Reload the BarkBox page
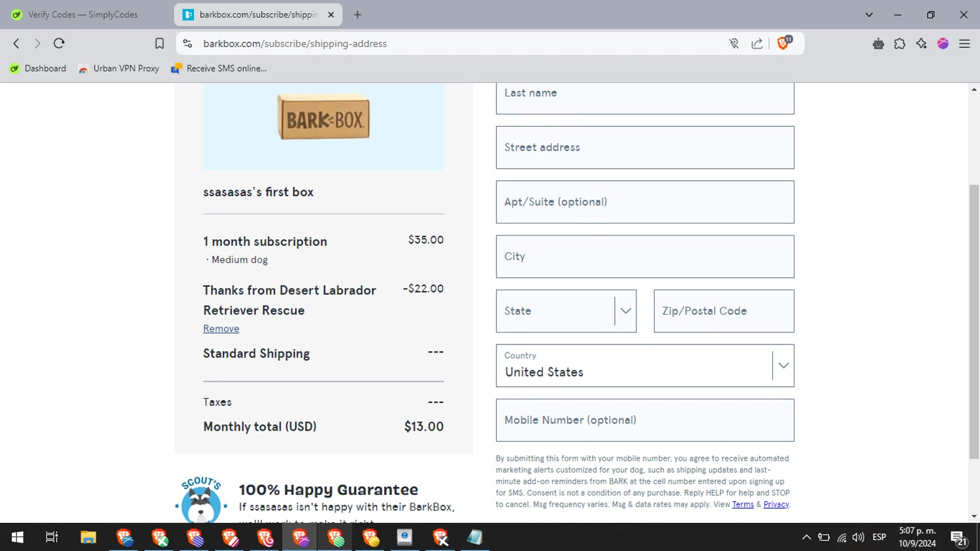 point(59,43)
